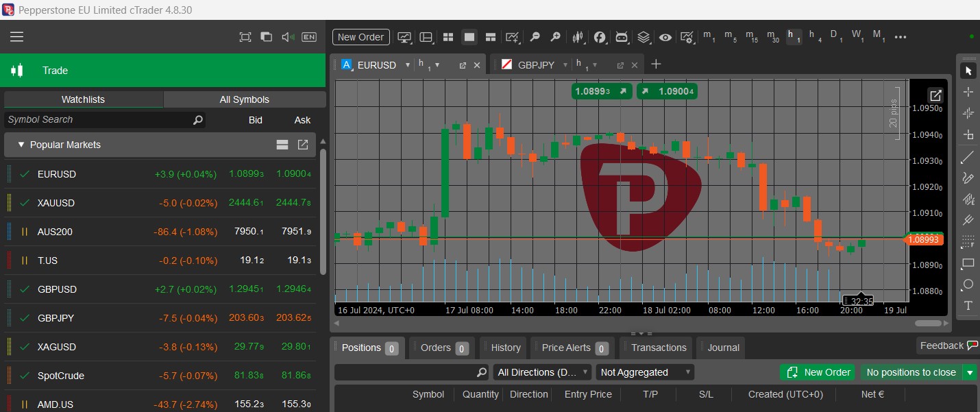Toggle full screen mode icon

(x=245, y=37)
